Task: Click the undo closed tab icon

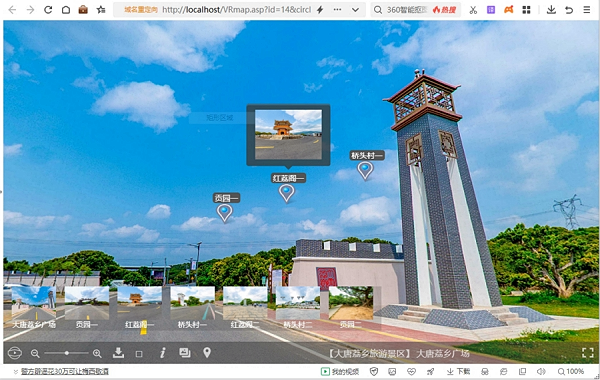Action: coord(569,10)
